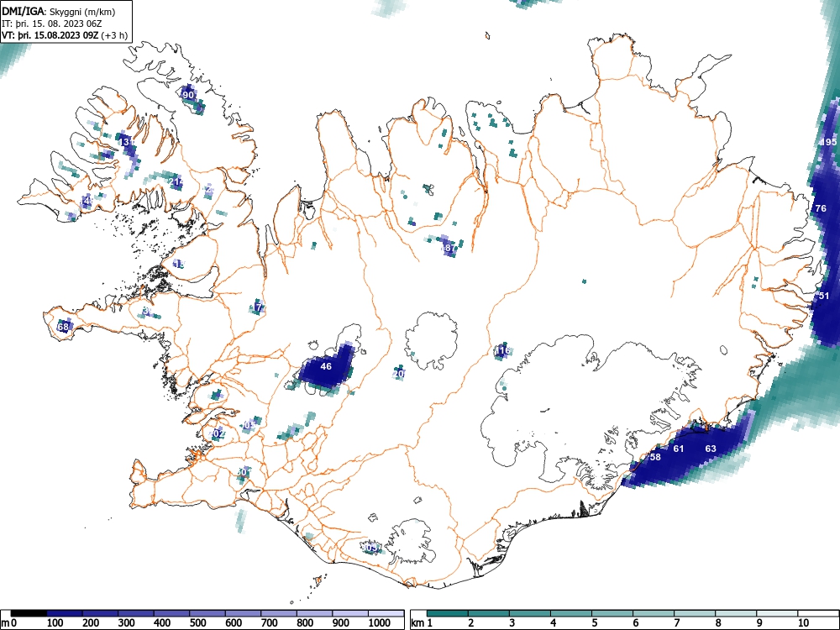Click the value 195 on east edge

[829, 142]
